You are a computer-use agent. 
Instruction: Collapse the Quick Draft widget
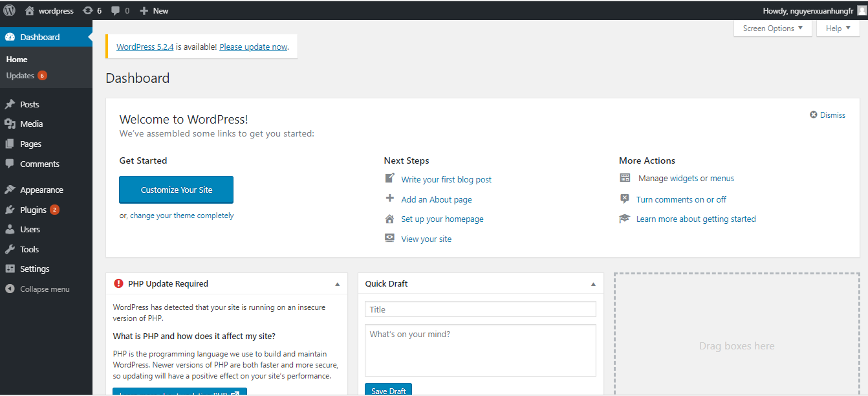(x=593, y=284)
